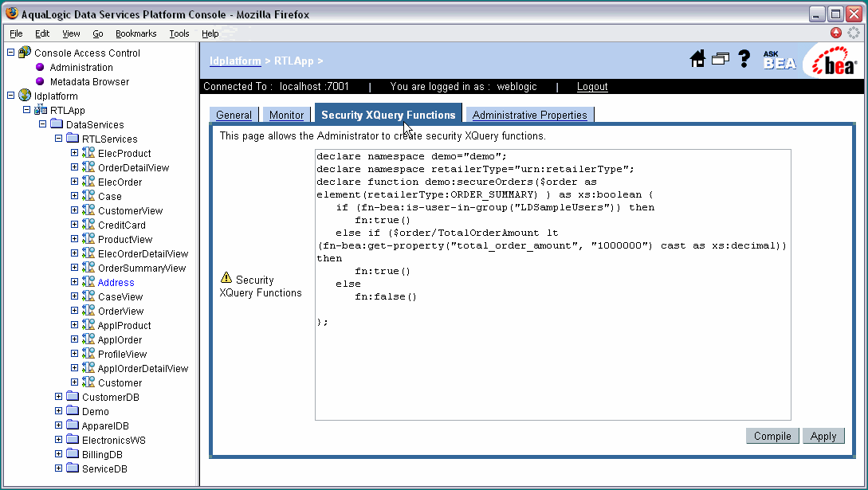868x490 pixels.
Task: Click the purple bullet next to Administration
Action: (x=40, y=67)
